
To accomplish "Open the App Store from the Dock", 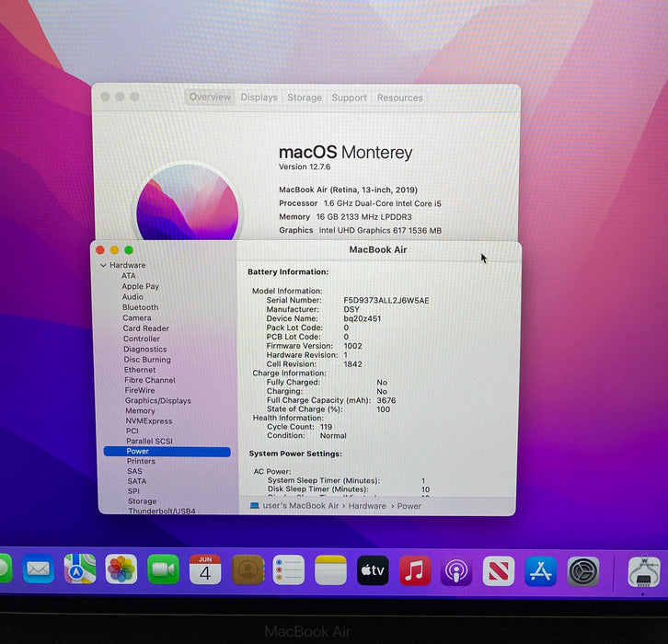I will [541, 571].
